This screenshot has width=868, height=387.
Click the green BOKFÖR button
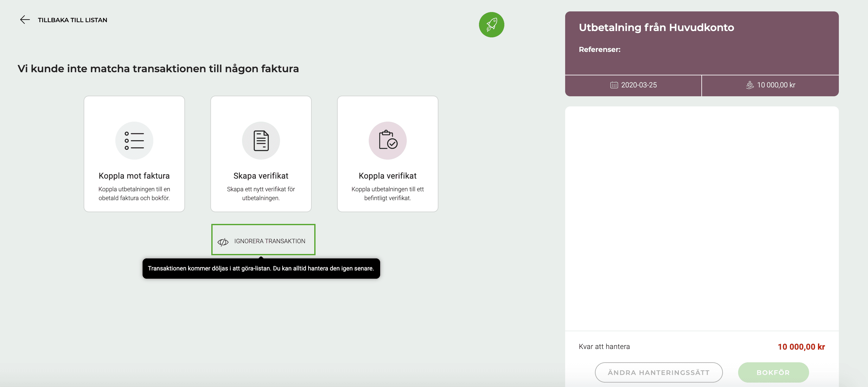773,372
